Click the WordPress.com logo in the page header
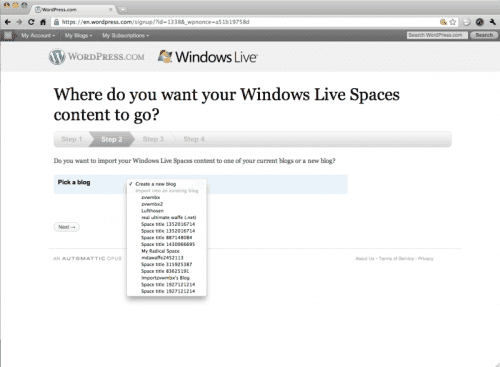500x367 pixels. coord(97,56)
